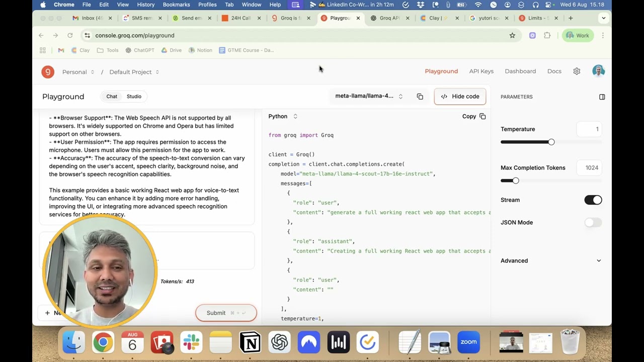This screenshot has width=644, height=362.
Task: Open the Dashboard nav item
Action: coord(520,71)
